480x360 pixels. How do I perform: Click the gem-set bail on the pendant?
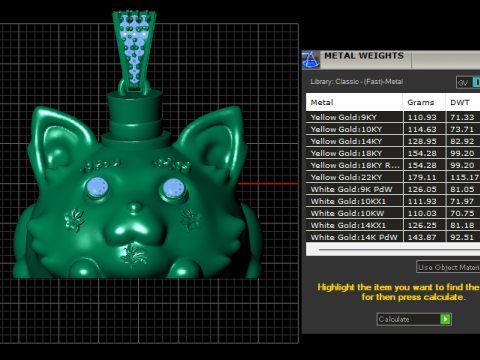(134, 51)
